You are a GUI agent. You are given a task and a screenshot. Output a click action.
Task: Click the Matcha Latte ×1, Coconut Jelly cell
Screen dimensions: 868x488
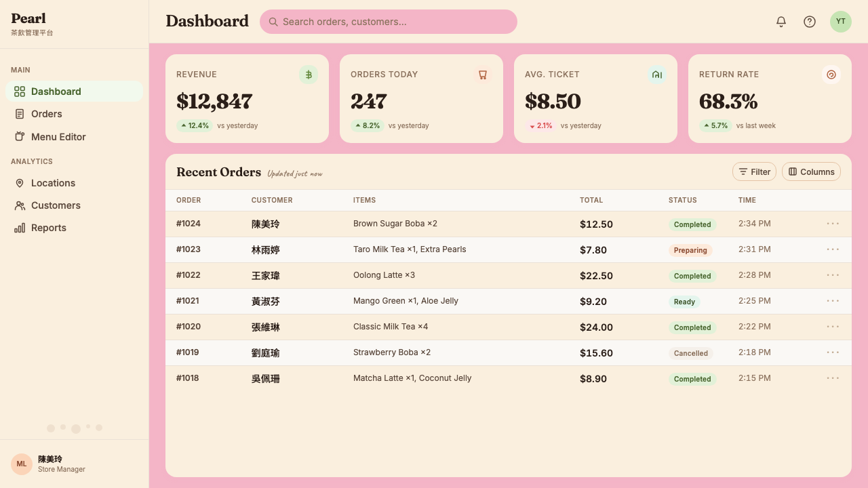click(x=412, y=378)
